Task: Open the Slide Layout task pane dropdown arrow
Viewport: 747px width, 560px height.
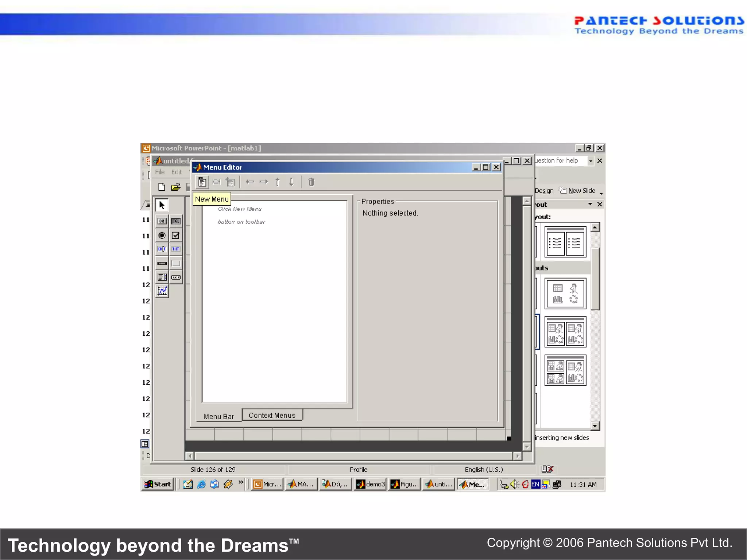Action: (x=590, y=204)
